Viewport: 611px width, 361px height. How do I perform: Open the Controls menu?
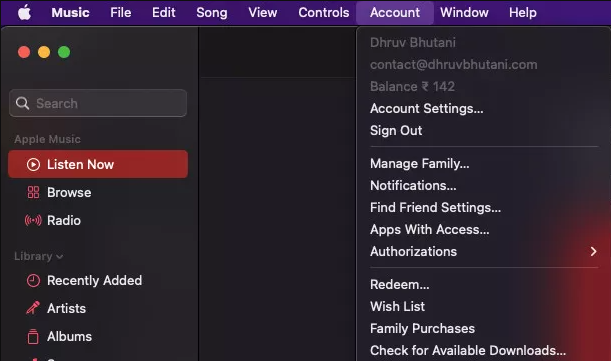[x=323, y=12]
